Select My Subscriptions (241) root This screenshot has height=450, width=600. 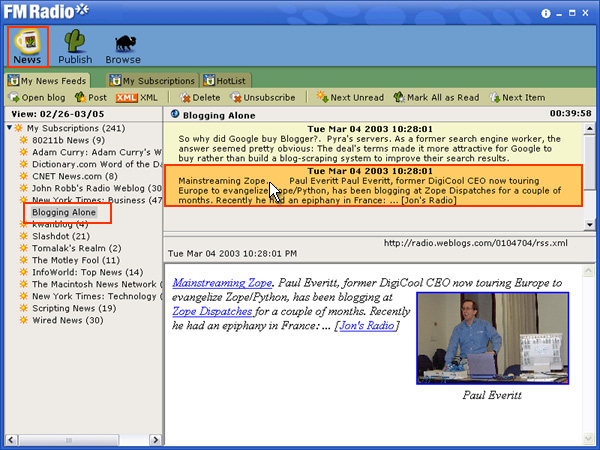(x=76, y=128)
